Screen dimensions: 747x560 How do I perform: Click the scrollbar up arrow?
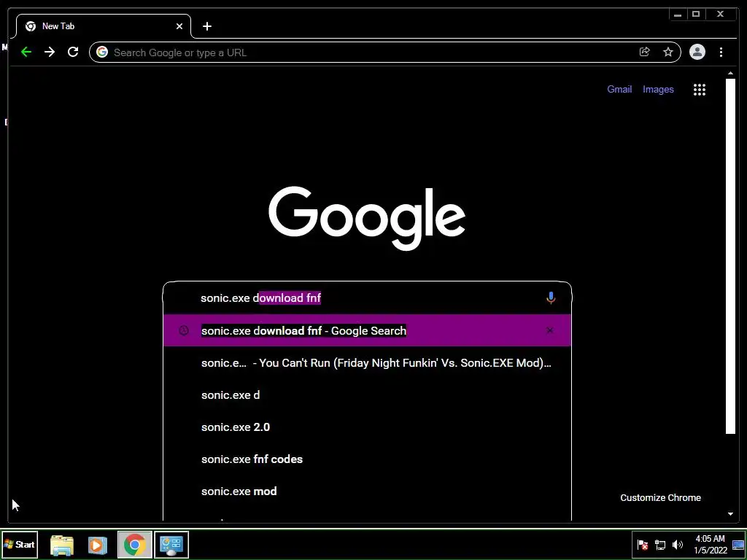(730, 74)
